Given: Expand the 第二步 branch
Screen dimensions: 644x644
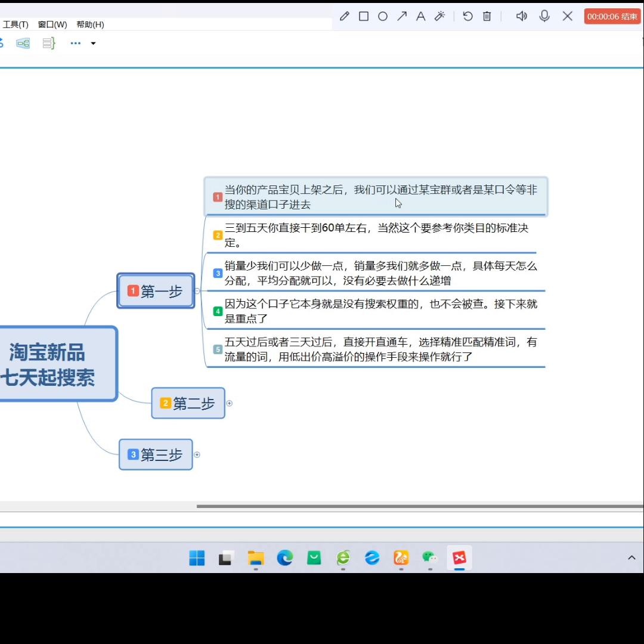Looking at the screenshot, I should click(230, 403).
